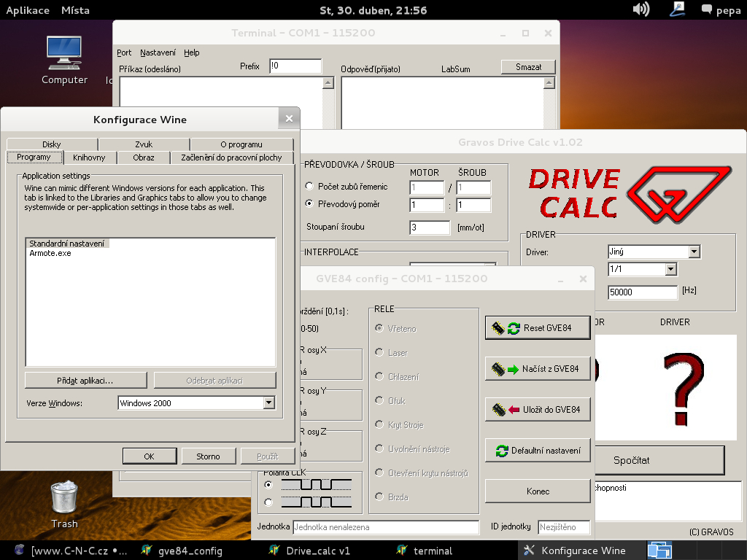The height and width of the screenshot is (560, 747).
Task: Click the workspace switcher icon in bottom panel
Action: point(659,551)
